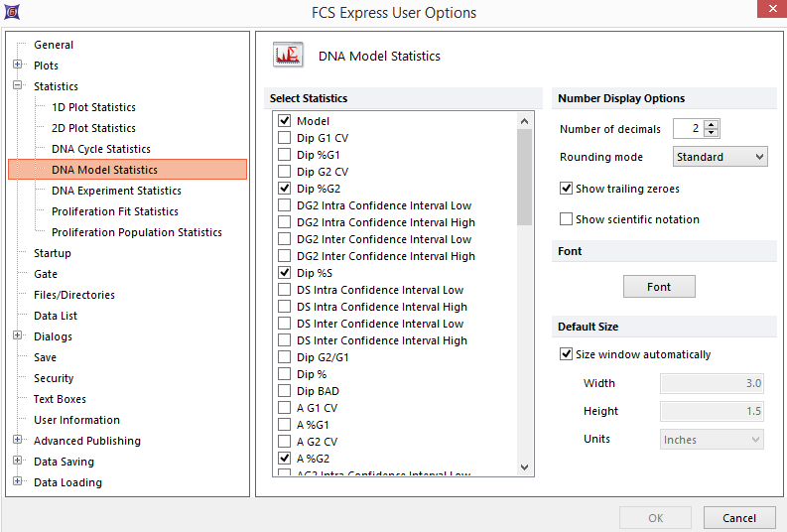Click the Number of decimals input field
This screenshot has width=787, height=532.
[688, 129]
